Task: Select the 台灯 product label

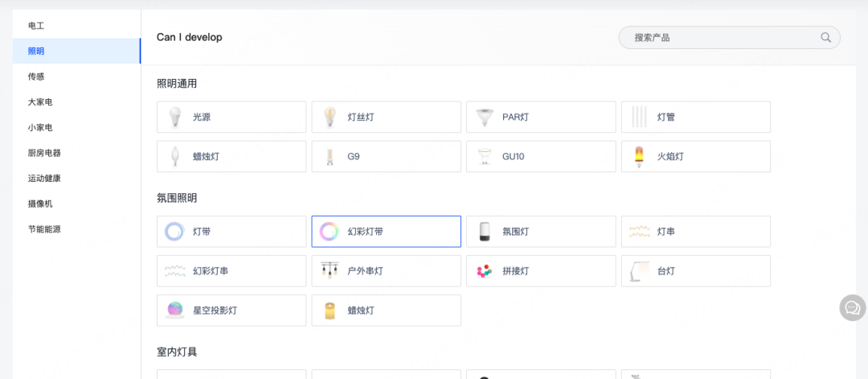Action: click(x=666, y=271)
